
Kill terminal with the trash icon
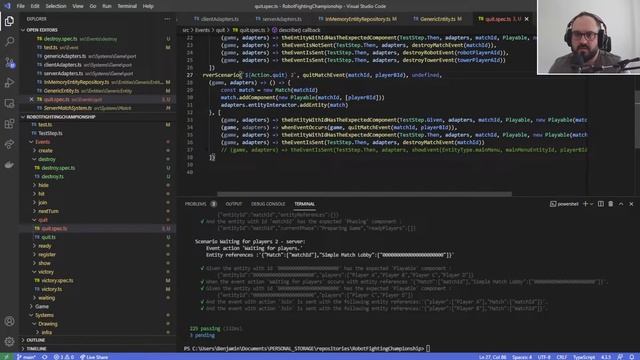point(611,204)
